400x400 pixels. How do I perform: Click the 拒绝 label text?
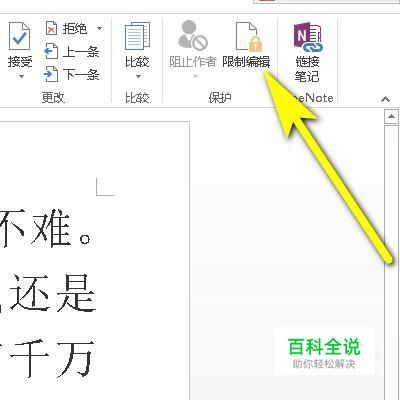coord(75,29)
